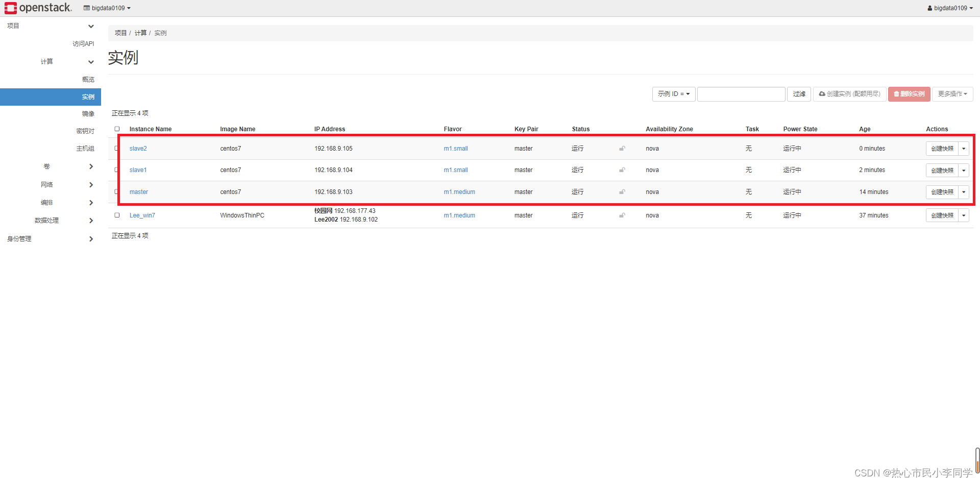This screenshot has width=980, height=483.
Task: Click 创建快照 for slave1
Action: 942,170
